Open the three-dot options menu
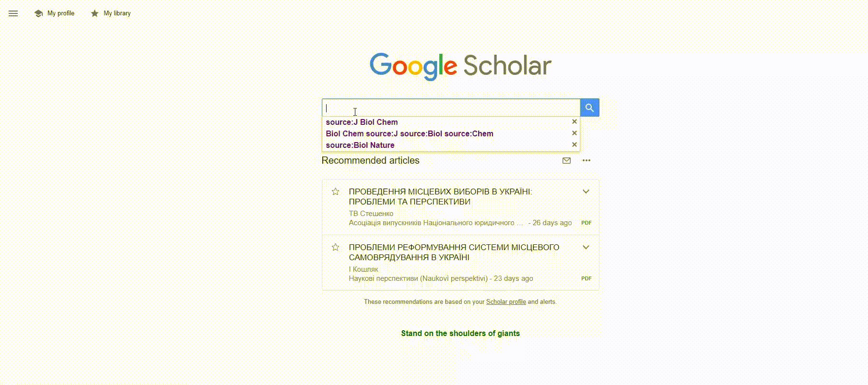Viewport: 868px width, 385px height. click(586, 160)
